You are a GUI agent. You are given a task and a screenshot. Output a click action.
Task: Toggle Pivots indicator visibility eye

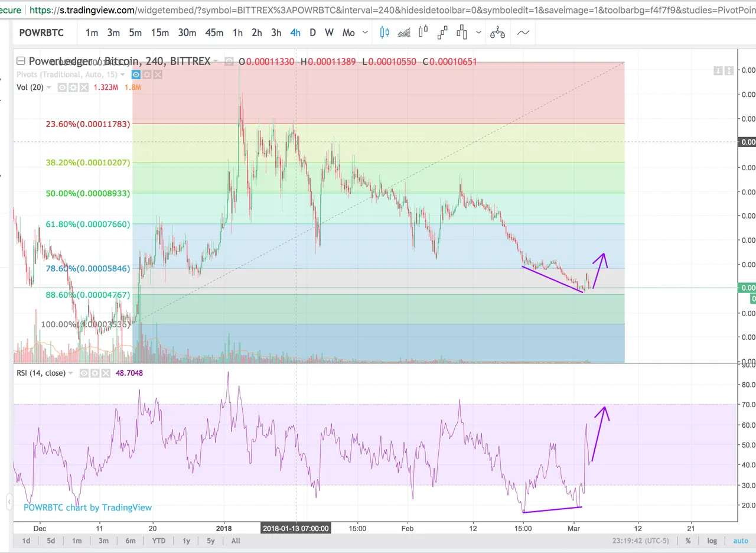(136, 74)
